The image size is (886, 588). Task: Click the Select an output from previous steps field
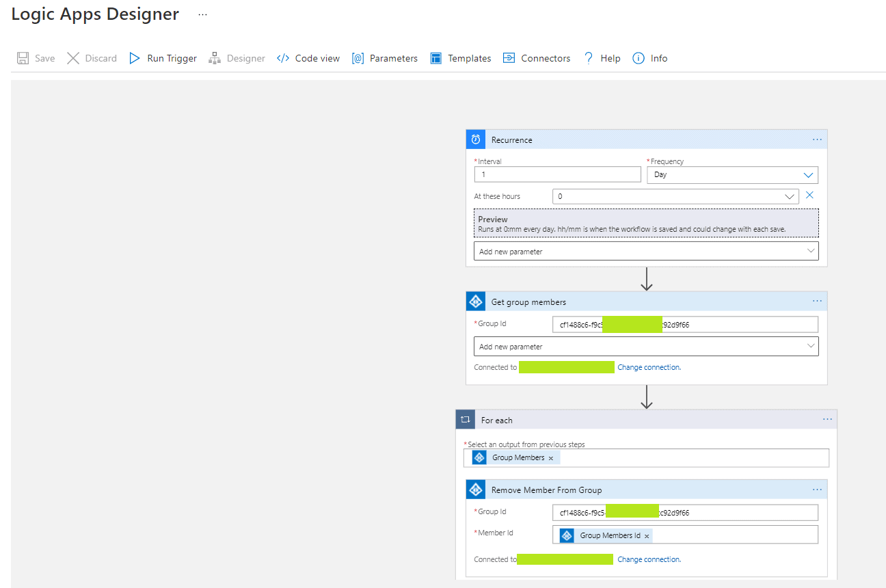pyautogui.click(x=646, y=457)
